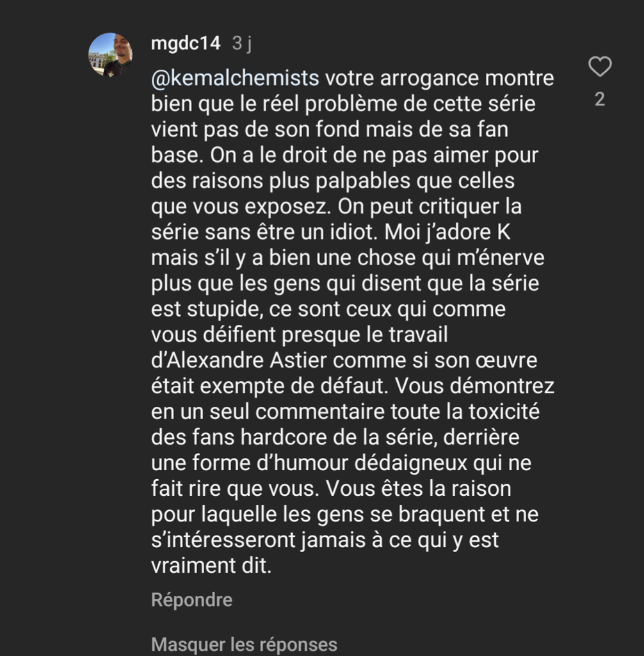Like the comment with the heart icon
The height and width of the screenshot is (656, 644).
pos(600,67)
